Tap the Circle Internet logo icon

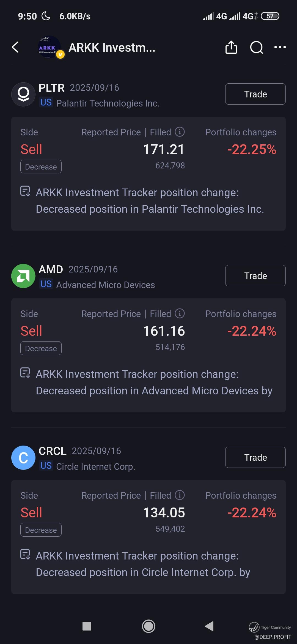click(23, 458)
